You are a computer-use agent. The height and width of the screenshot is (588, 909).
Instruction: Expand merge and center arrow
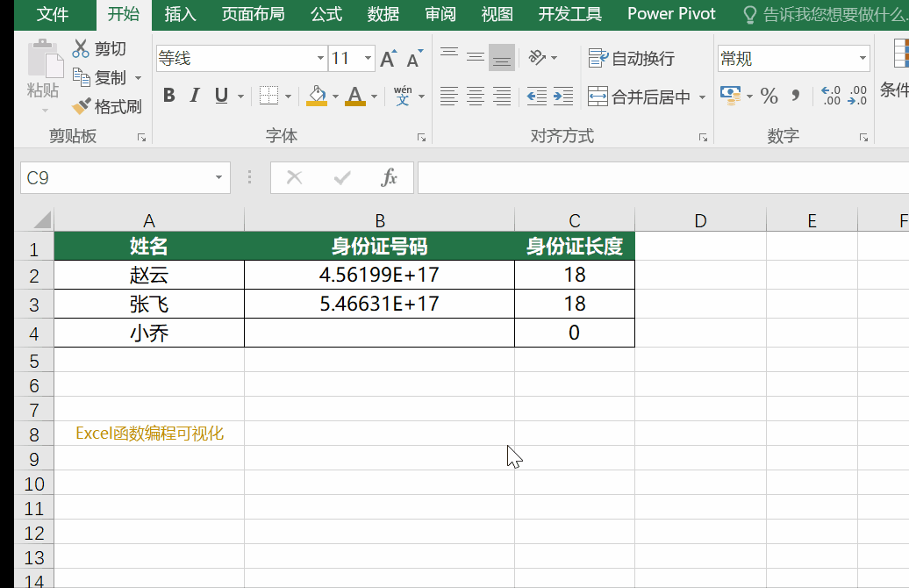coord(702,97)
